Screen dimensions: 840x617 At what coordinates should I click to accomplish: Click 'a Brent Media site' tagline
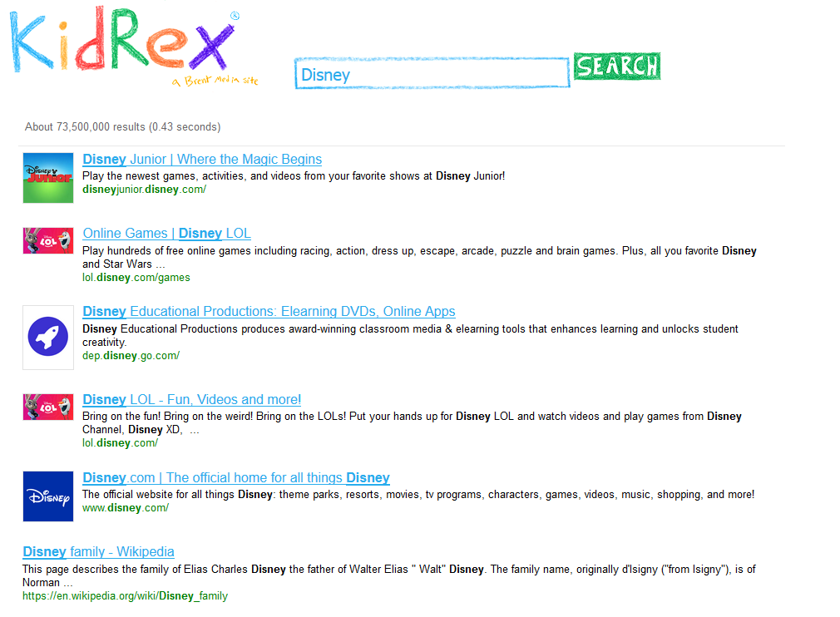[215, 81]
